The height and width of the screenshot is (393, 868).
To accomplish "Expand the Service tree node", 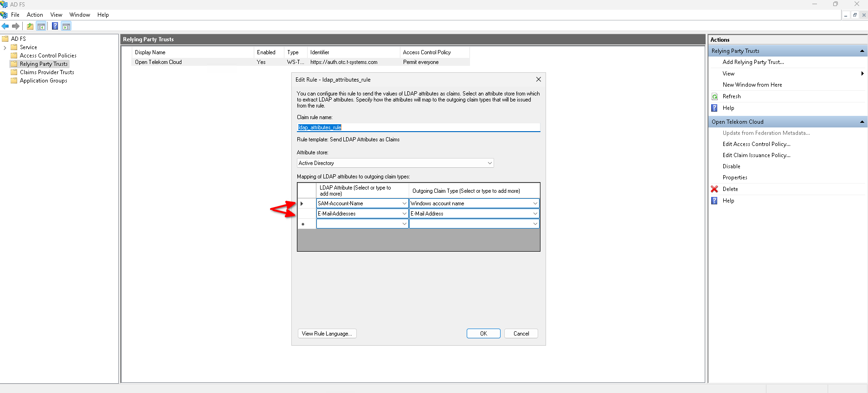I will (x=5, y=48).
